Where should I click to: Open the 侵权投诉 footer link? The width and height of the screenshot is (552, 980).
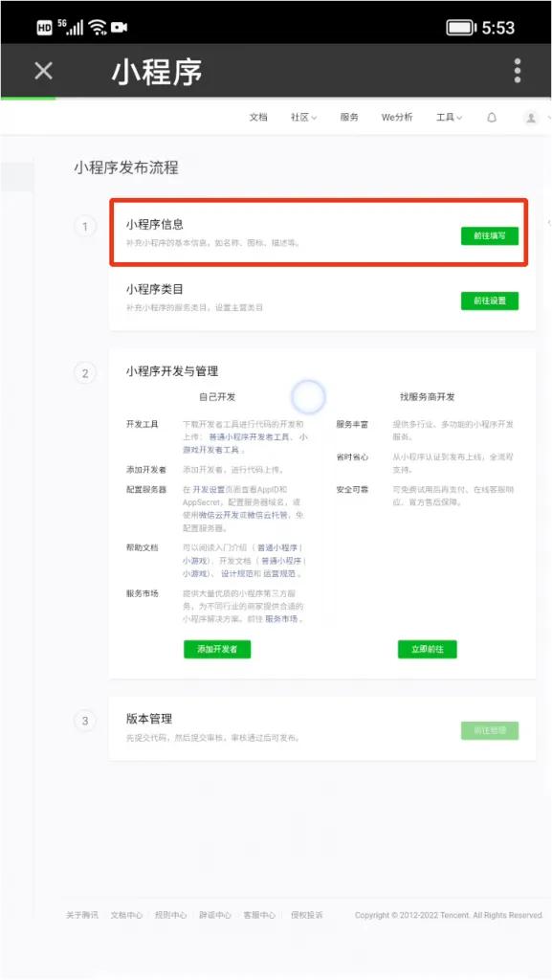click(306, 914)
